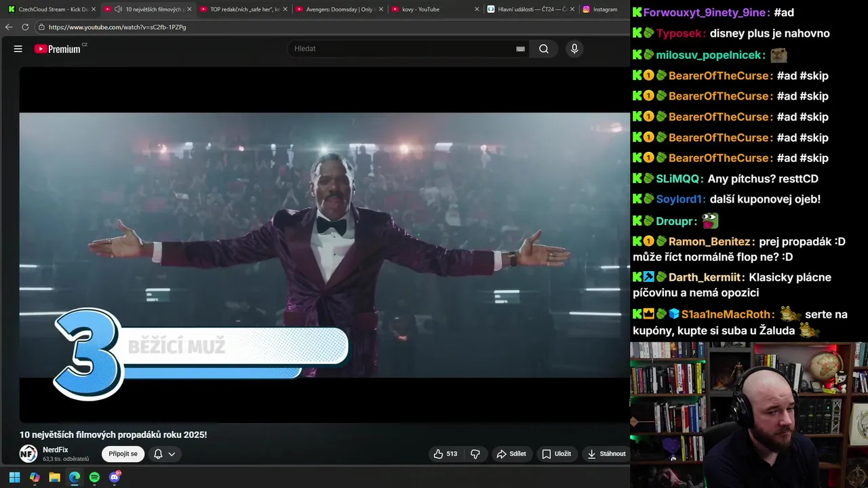Click the 'Stáhnout' download button
The image size is (868, 488).
pyautogui.click(x=606, y=454)
